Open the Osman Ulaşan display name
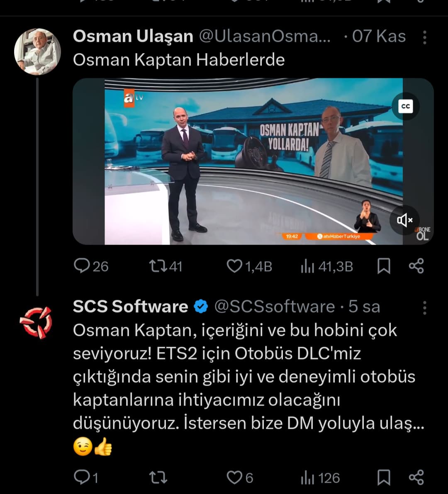 133,37
